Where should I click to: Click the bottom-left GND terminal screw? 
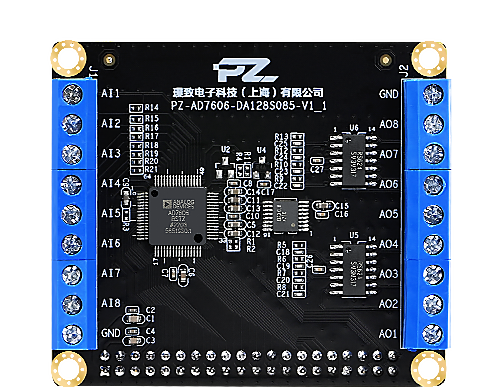pos(72,334)
